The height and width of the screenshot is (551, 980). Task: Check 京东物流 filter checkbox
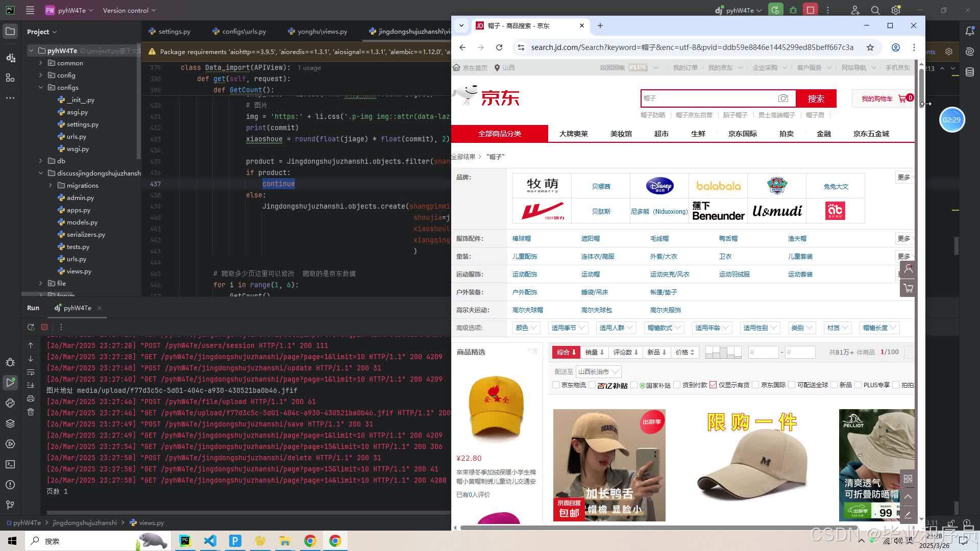point(556,385)
